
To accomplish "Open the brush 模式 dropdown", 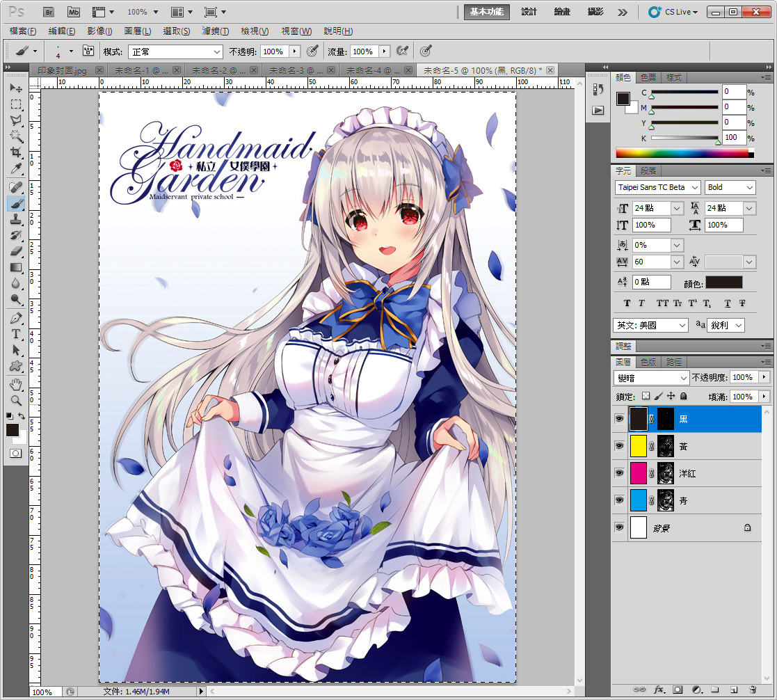I will pos(175,51).
